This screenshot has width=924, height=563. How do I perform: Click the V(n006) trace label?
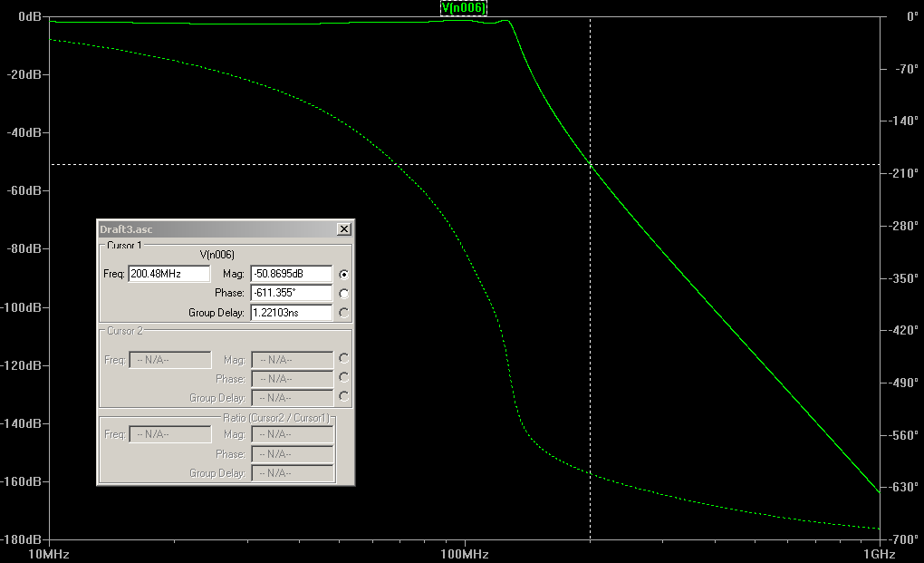[464, 8]
